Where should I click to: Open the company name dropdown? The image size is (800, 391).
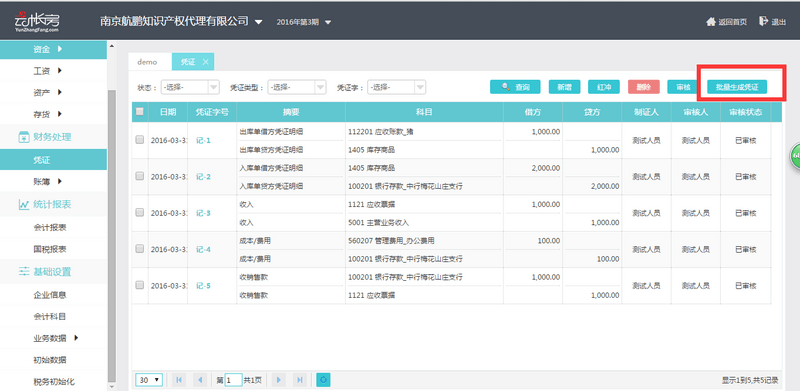tap(258, 22)
